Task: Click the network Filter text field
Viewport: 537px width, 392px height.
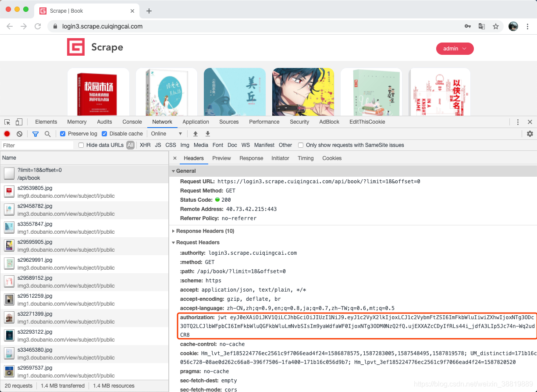Action: click(37, 145)
